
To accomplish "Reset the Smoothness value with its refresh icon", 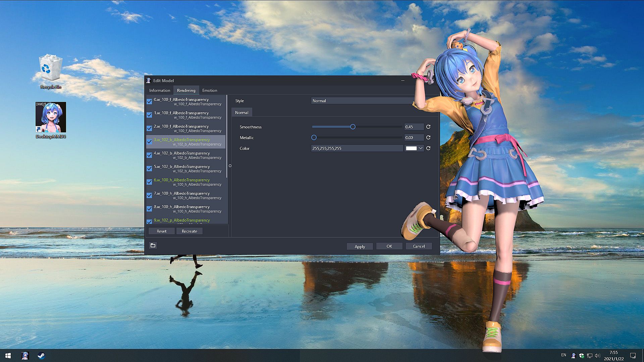I will (428, 127).
